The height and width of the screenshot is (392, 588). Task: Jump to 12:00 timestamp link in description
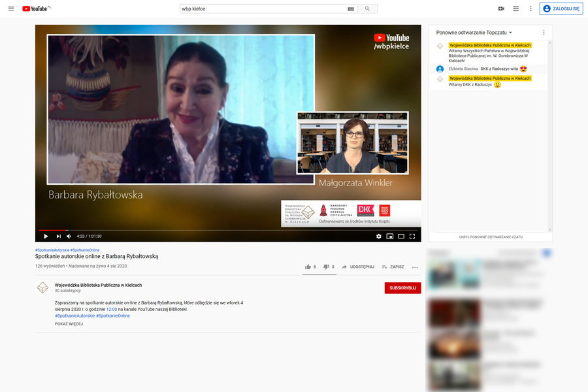click(x=112, y=310)
